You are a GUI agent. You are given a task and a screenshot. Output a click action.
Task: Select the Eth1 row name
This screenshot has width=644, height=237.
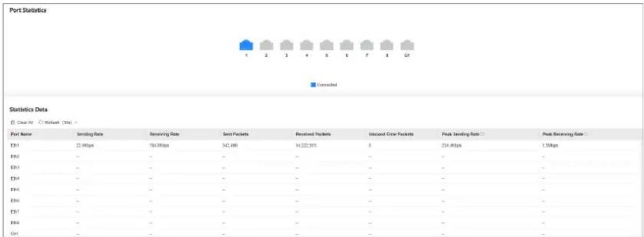point(15,145)
